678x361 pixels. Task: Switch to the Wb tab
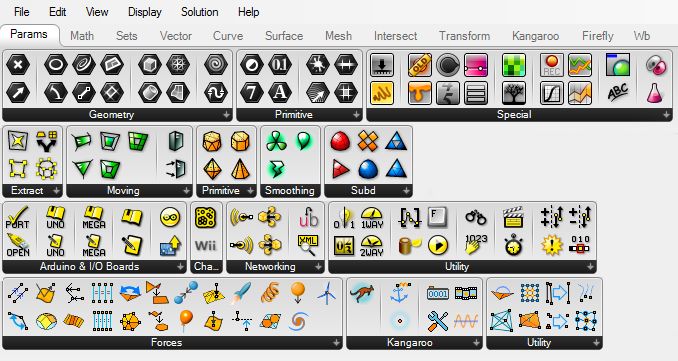642,36
